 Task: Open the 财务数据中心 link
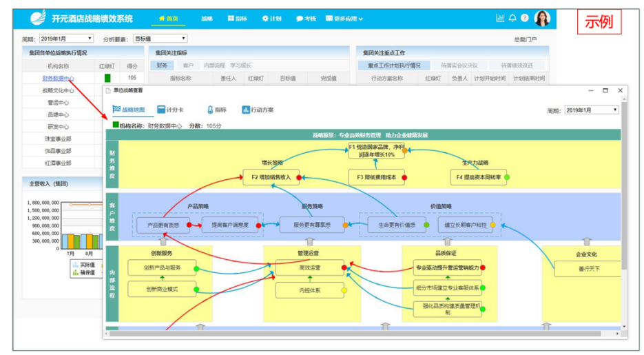click(x=59, y=78)
